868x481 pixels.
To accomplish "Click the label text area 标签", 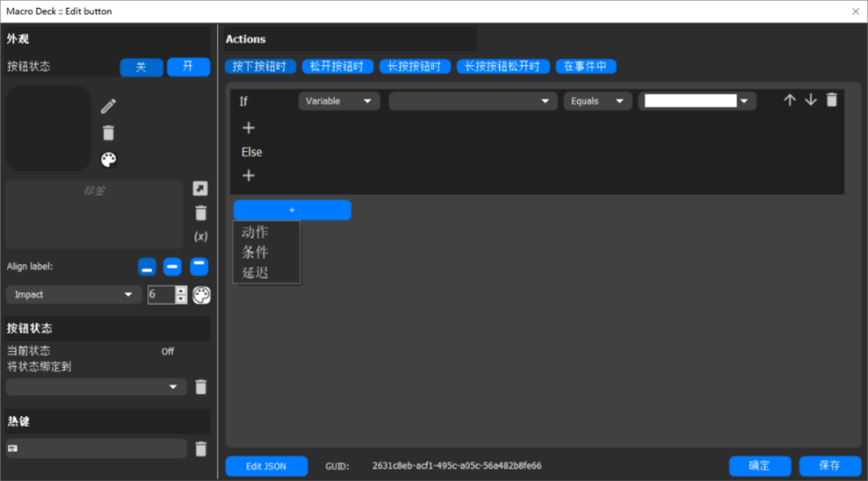I will [94, 214].
